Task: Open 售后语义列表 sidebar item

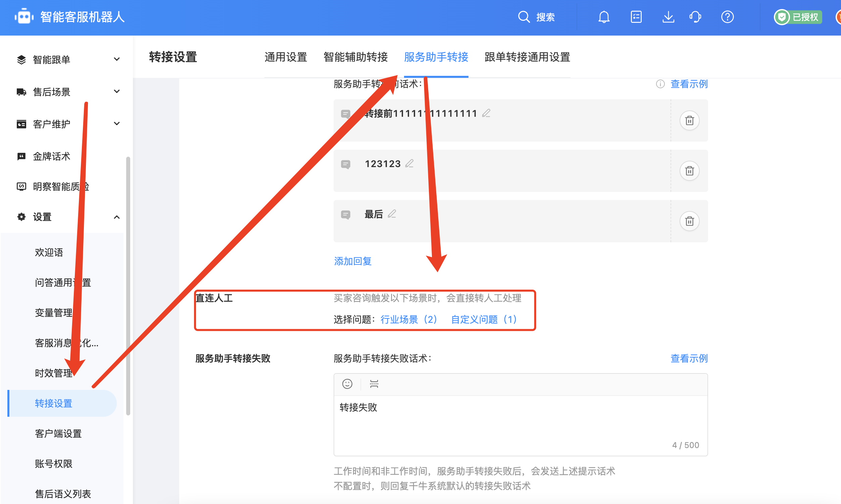Action: [x=63, y=494]
